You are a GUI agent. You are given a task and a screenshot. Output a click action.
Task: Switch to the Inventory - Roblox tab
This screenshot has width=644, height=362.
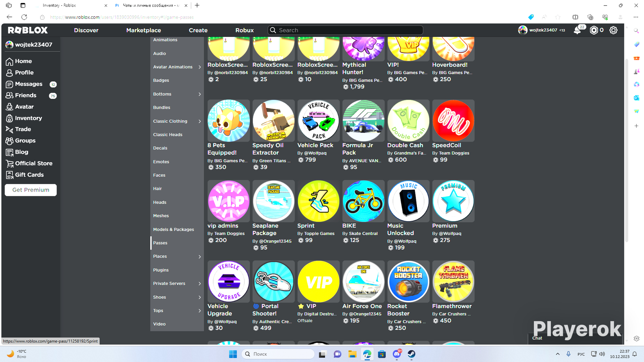coord(71,5)
